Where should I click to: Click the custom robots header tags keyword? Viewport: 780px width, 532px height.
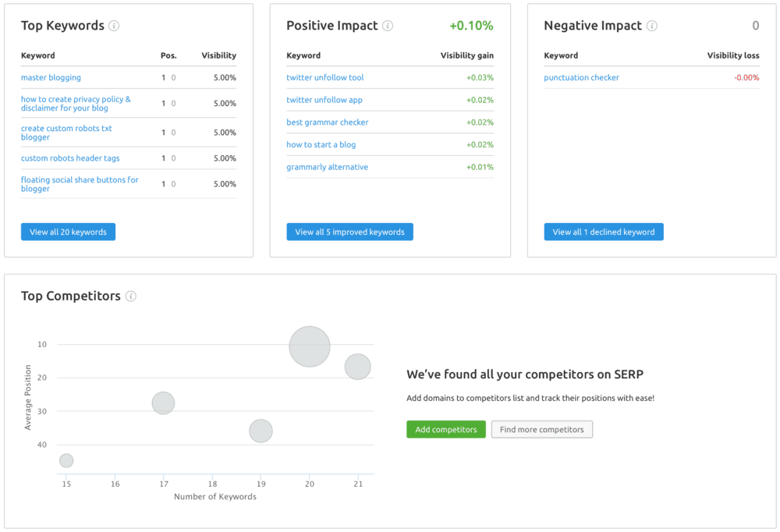tap(69, 158)
